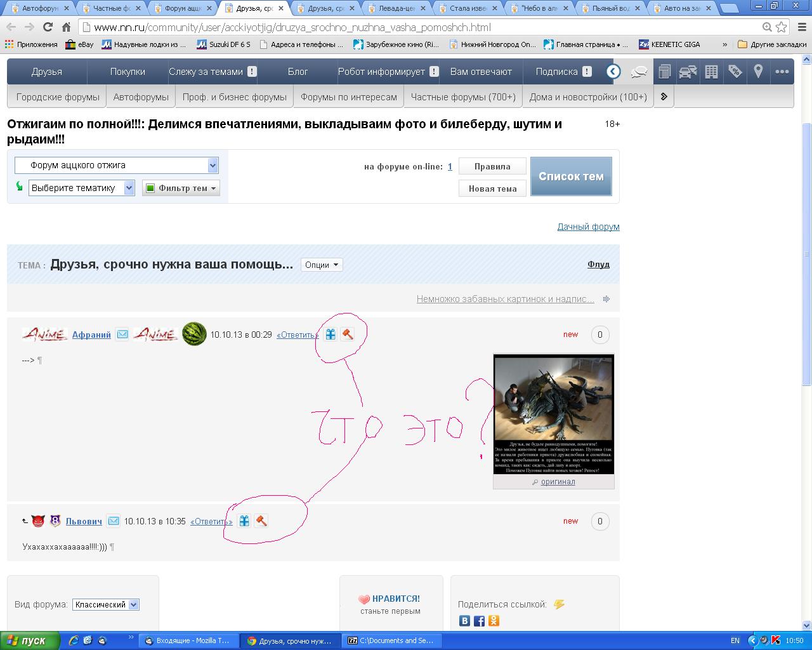This screenshot has width=812, height=650.
Task: Select Вам отвечают in the top menu
Action: (481, 72)
